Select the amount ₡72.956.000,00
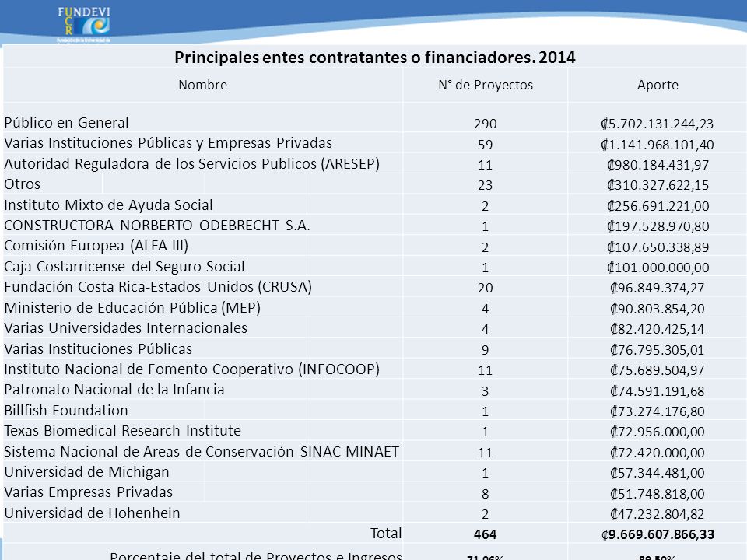747x560 pixels. [658, 432]
